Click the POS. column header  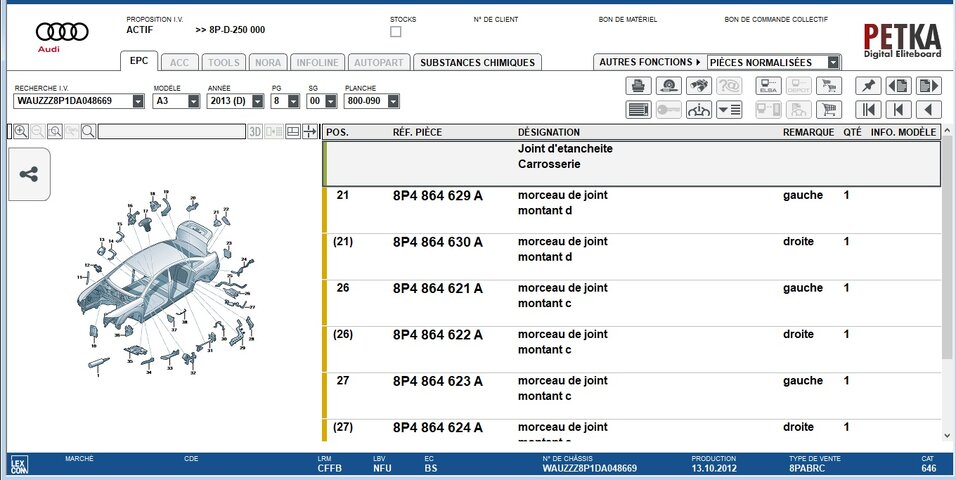pos(338,132)
